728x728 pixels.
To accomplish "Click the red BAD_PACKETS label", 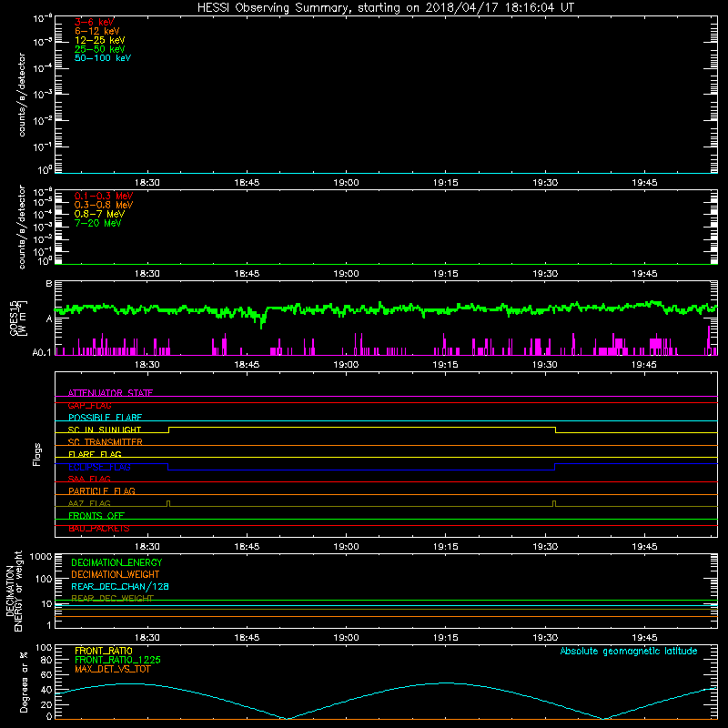I will point(99,529).
